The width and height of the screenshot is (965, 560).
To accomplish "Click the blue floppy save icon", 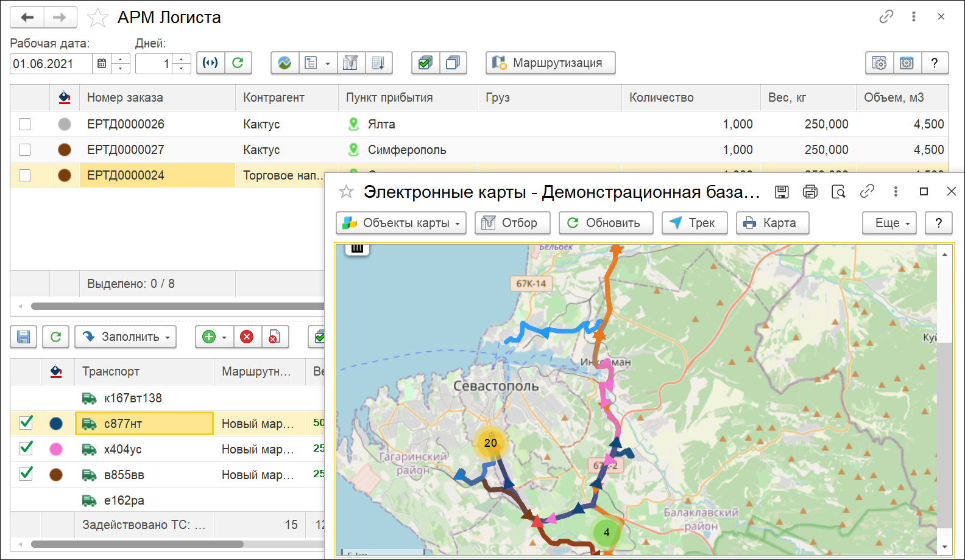I will pos(24,337).
